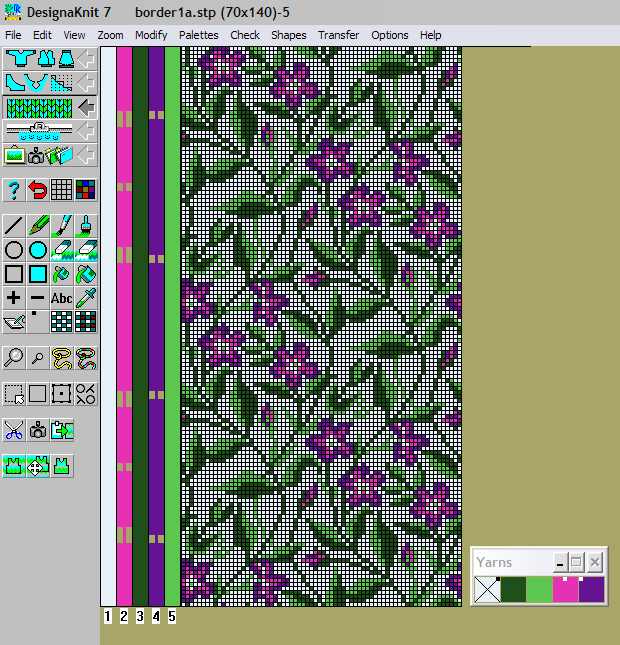Click the red undo arrow icon
Viewport: 620px width, 645px height.
(x=38, y=190)
